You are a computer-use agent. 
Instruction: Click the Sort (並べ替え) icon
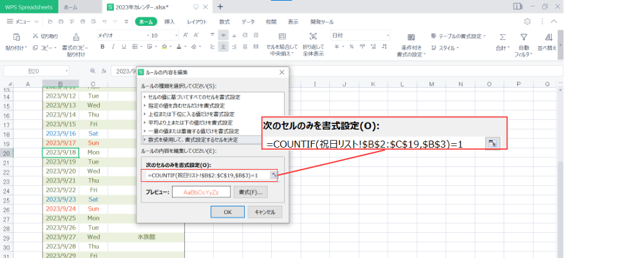click(549, 37)
